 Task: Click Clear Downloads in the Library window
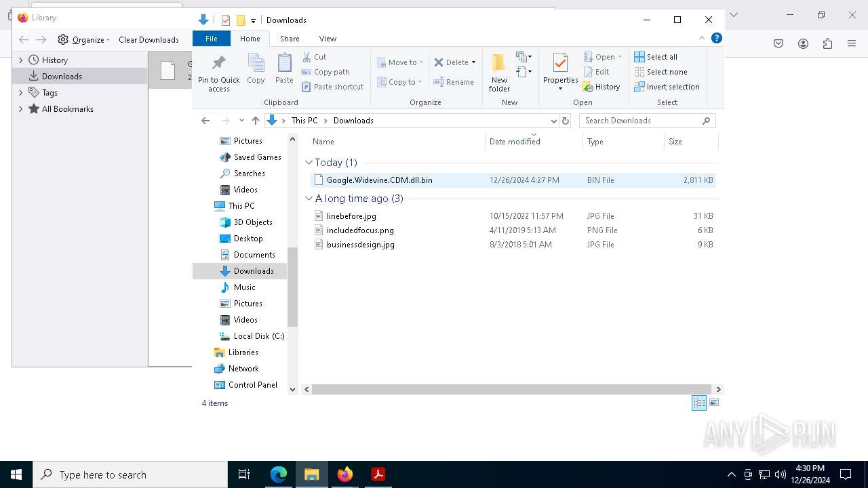[x=149, y=40]
